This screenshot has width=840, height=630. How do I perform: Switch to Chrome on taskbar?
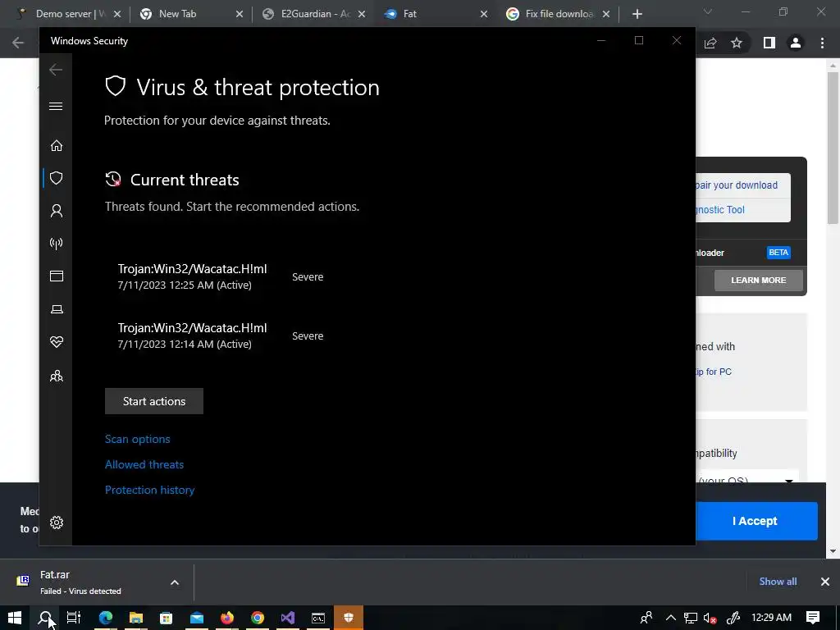pos(258,618)
